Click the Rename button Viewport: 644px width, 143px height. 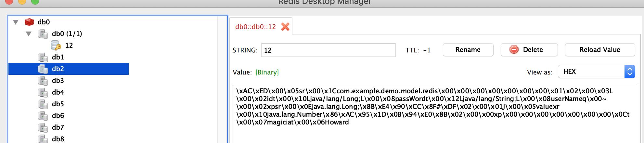tap(468, 50)
